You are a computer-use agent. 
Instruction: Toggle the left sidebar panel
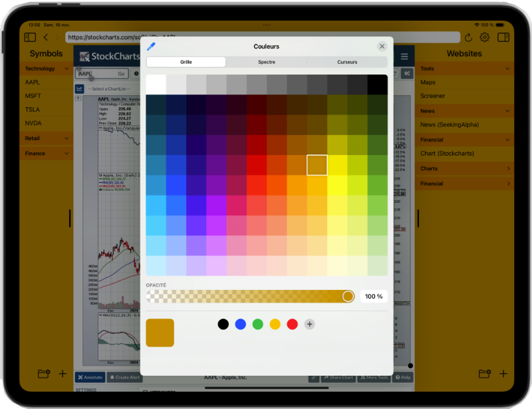pos(30,37)
